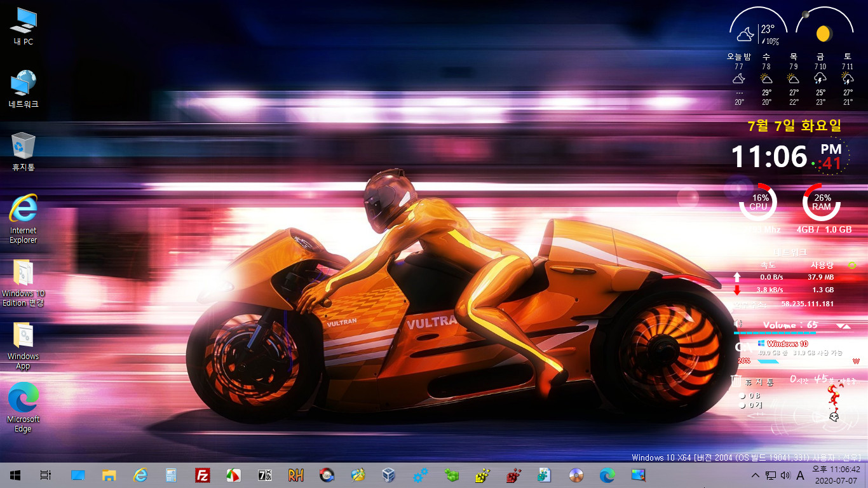Open the 휴지통 trash widget icon
Image resolution: width=868 pixels, height=488 pixels.
(x=736, y=382)
